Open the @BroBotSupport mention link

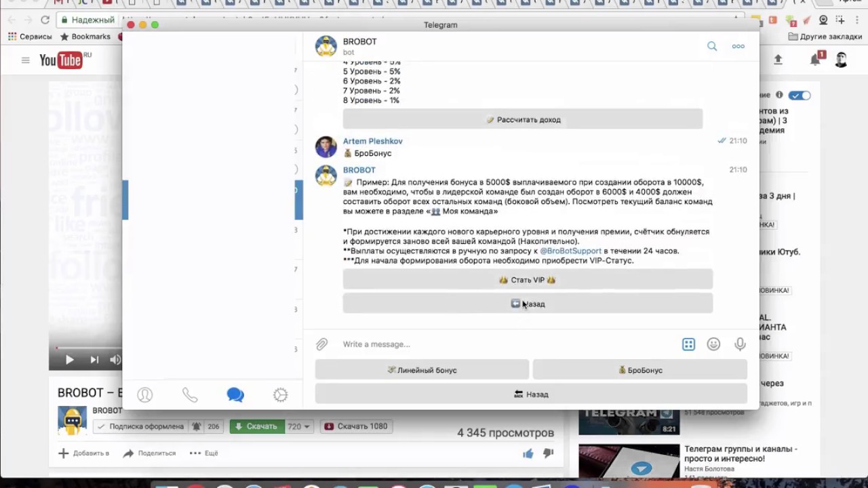(x=570, y=251)
